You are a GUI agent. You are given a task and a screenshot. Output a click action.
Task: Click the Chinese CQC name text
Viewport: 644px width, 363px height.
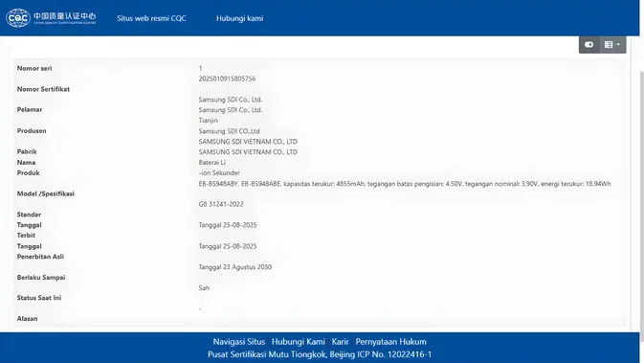pos(64,16)
